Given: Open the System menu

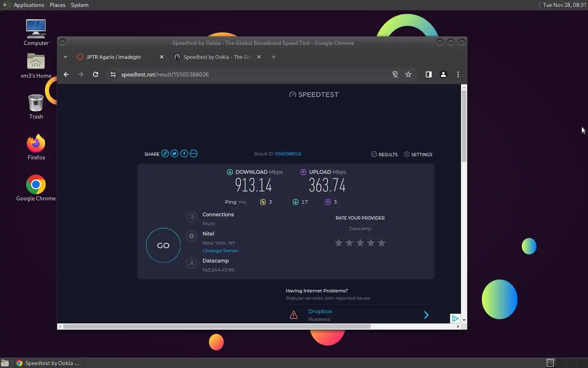Looking at the screenshot, I should click(80, 5).
